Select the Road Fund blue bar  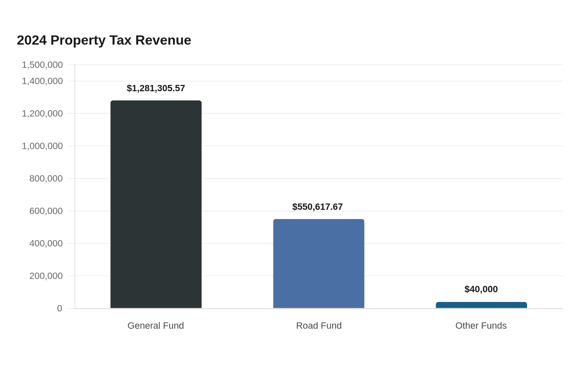coord(319,264)
